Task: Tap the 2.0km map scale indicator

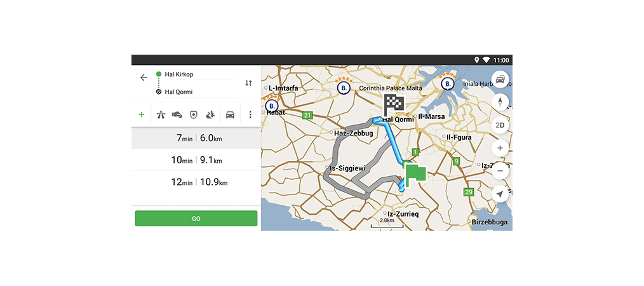Action: 387,222
